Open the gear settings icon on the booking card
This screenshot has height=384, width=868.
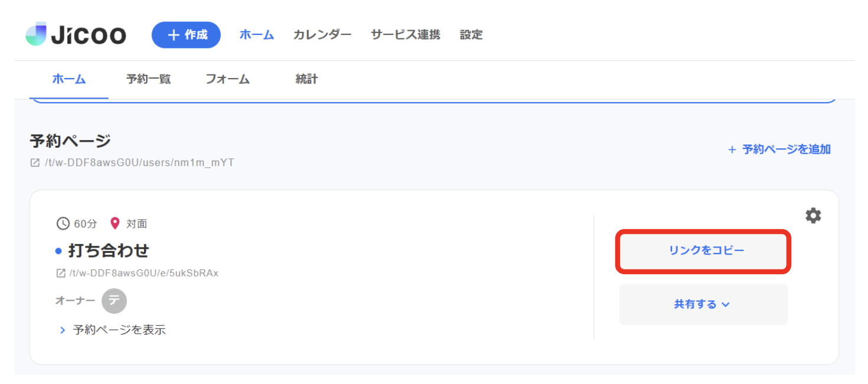point(813,215)
